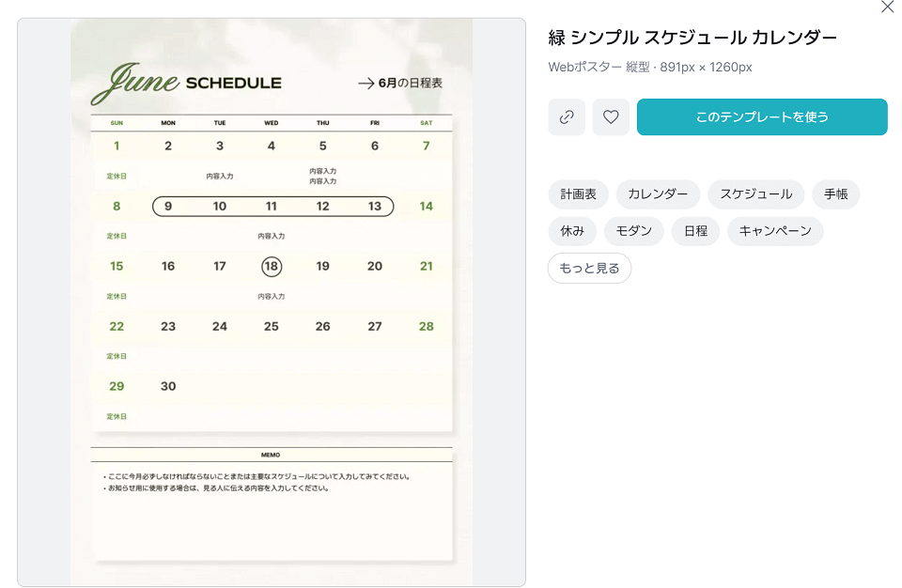
Task: Click the template title 緑 シンプル スケジュール カレンダー
Action: click(692, 38)
